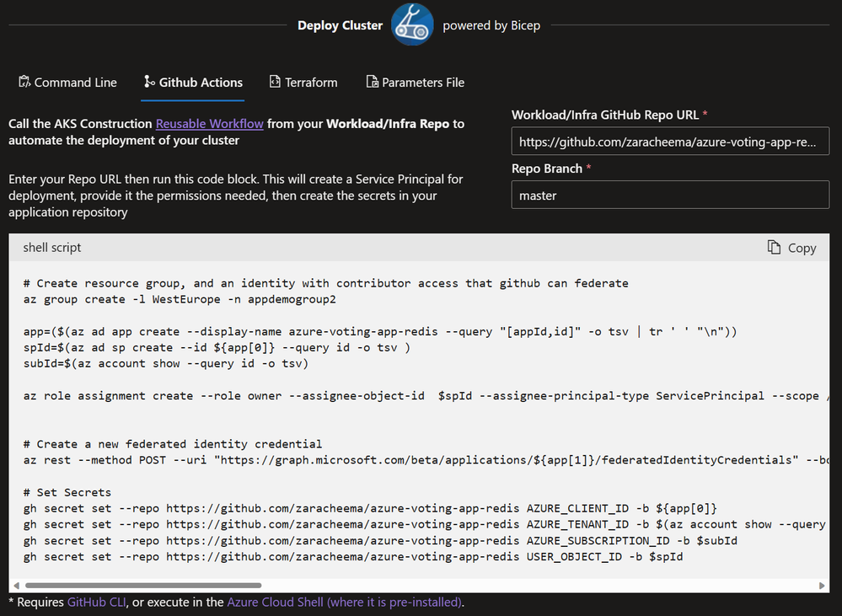
Task: Click the 'az rest --method POST' command line
Action: (426, 460)
